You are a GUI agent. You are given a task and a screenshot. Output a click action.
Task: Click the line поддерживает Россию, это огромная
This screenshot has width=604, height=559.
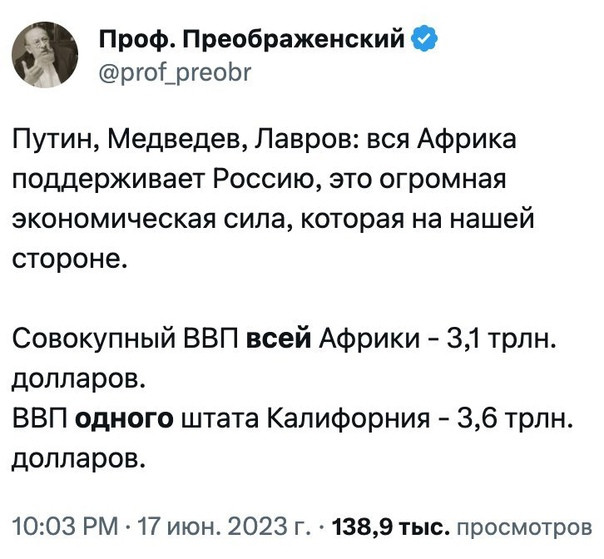click(259, 180)
